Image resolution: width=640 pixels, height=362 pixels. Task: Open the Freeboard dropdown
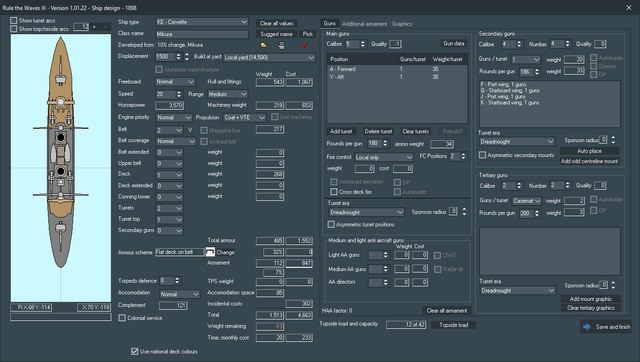click(x=175, y=82)
